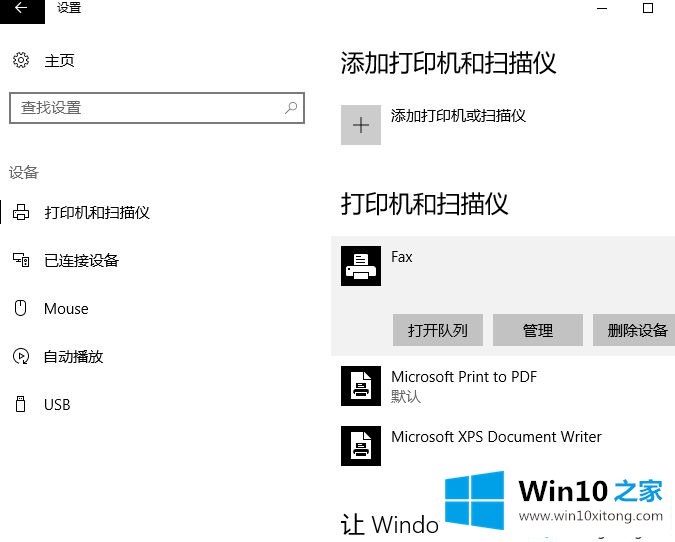The image size is (675, 542).
Task: Click 管理 button for Fax
Action: (x=538, y=330)
